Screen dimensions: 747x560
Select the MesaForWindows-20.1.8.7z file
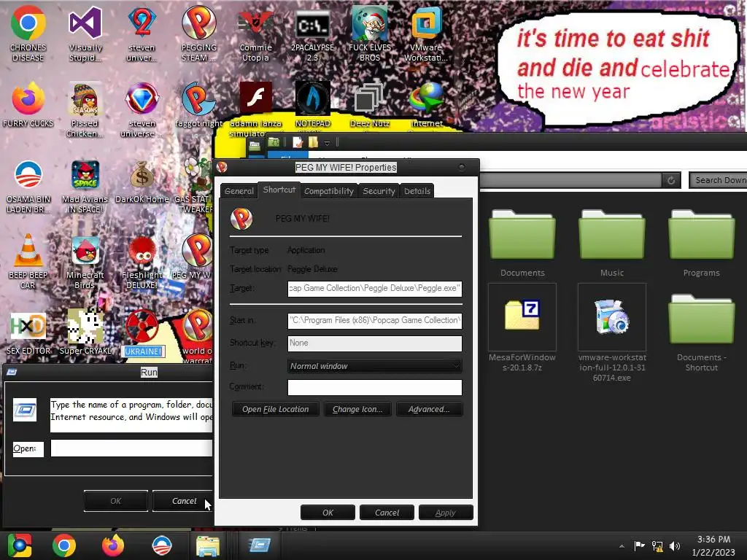pos(522,327)
